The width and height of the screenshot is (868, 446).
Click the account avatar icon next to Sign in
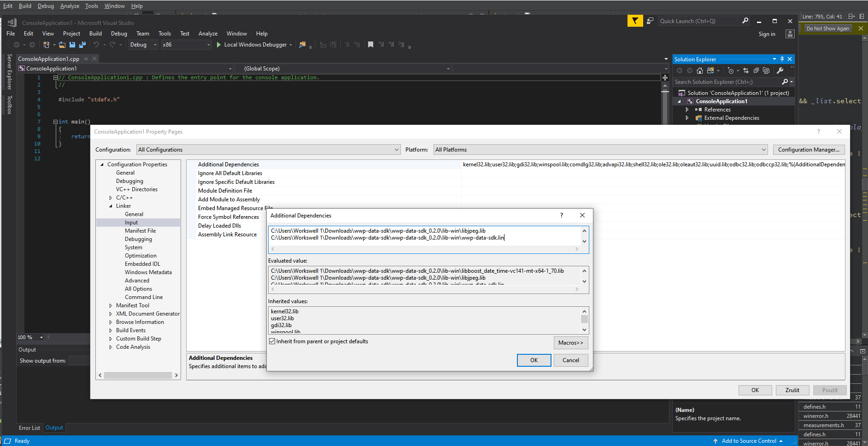click(790, 34)
